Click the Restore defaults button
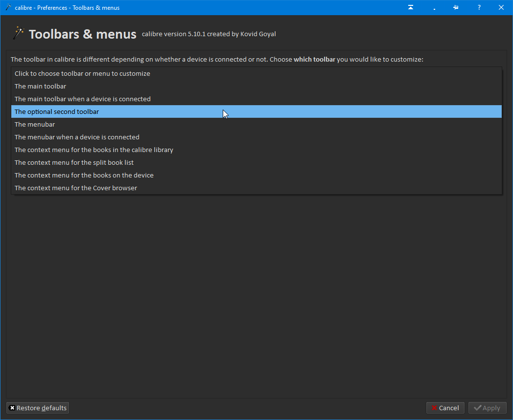The width and height of the screenshot is (513, 420). pyautogui.click(x=38, y=408)
